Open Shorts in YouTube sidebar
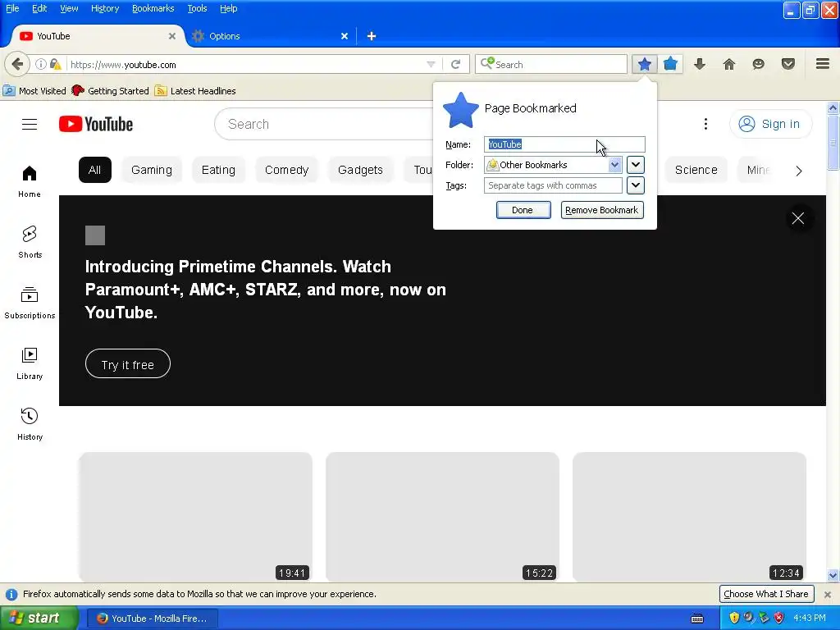Screen dimensions: 840x630 [x=30, y=242]
